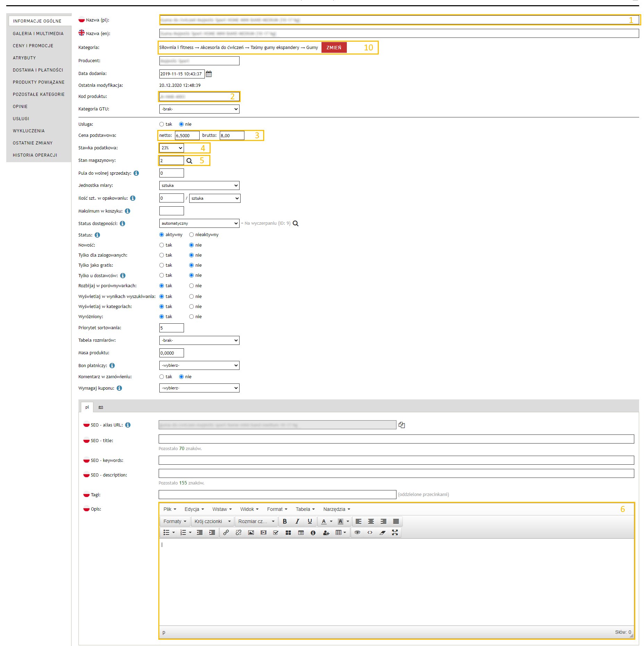Click the magnifier icon beside Stan magazynowy
This screenshot has height=646, width=644.
[x=189, y=161]
